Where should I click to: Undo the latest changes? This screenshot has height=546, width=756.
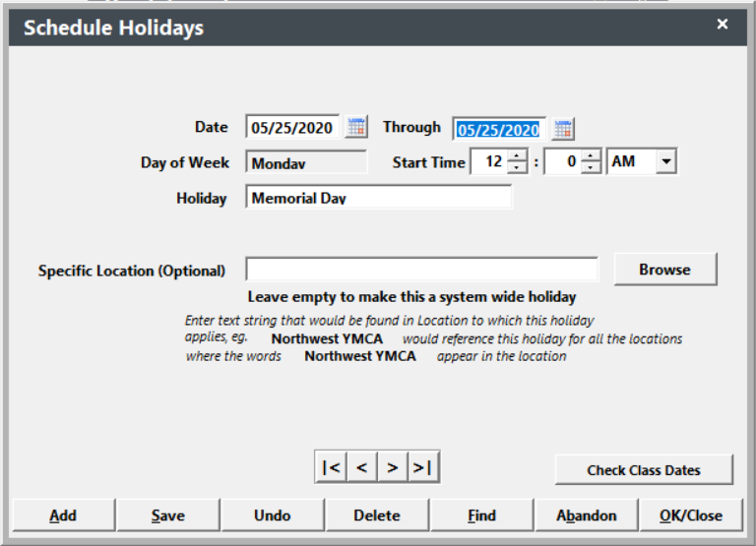pyautogui.click(x=272, y=516)
